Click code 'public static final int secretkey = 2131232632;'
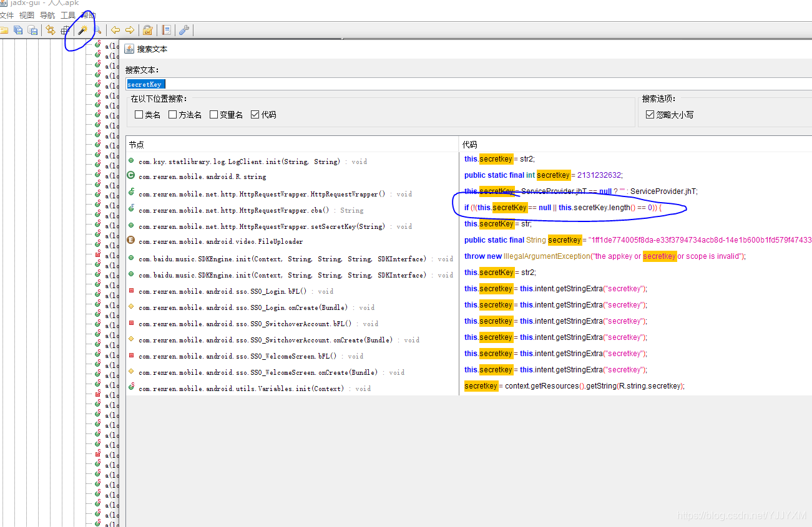 tap(544, 175)
